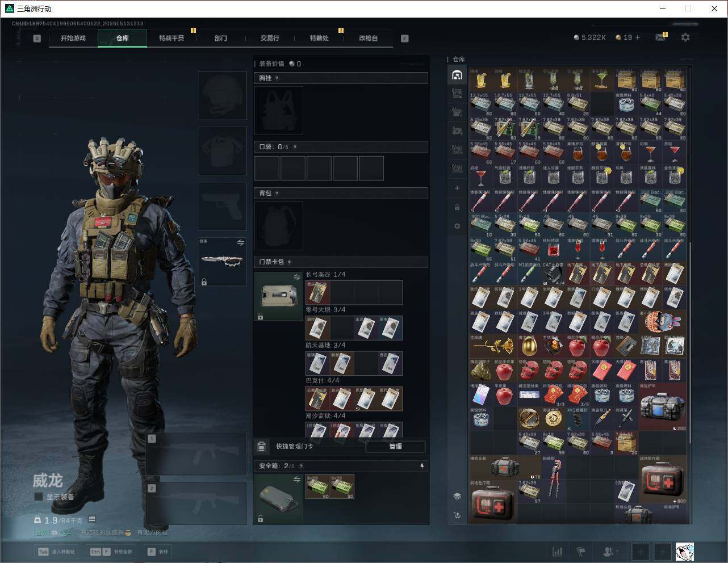Image resolution: width=728 pixels, height=563 pixels.
Task: Swap the keycard case via arrows icon
Action: 297,277
